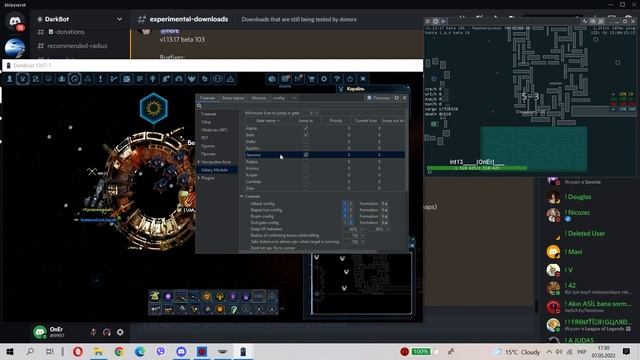640x360 pixels.
Task: Toggle Jump in checkbox for Zeta gate
Action: pos(306,188)
